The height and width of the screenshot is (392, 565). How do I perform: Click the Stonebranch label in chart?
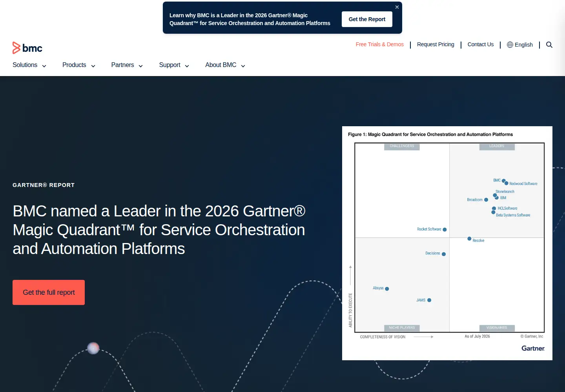[505, 192]
